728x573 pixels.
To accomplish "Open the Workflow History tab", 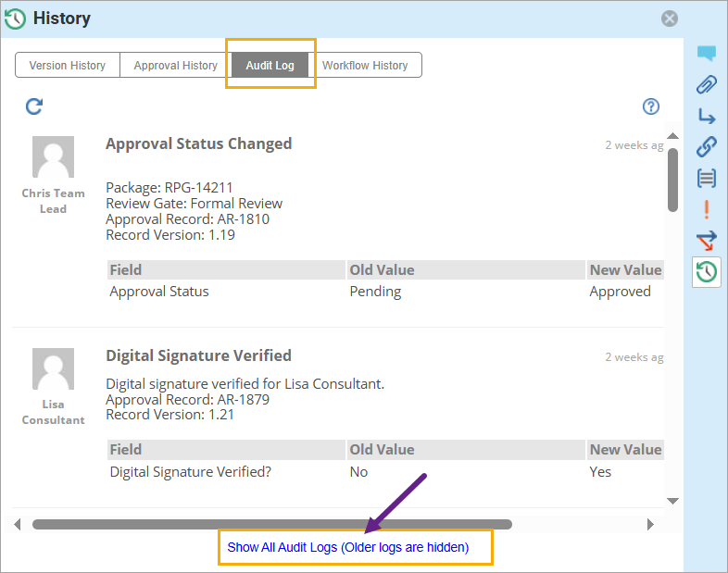I will 365,66.
